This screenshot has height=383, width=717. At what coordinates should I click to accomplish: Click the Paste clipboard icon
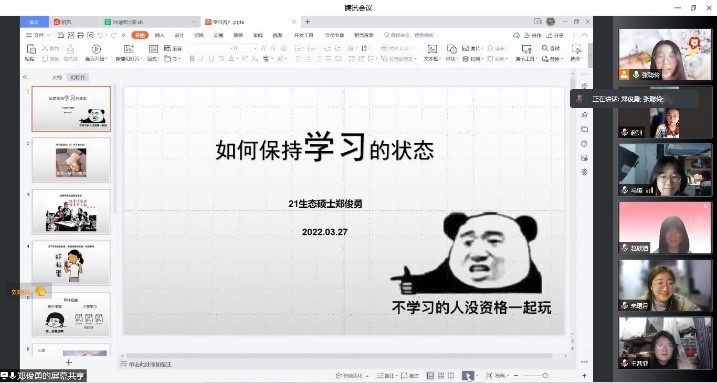click(x=31, y=49)
